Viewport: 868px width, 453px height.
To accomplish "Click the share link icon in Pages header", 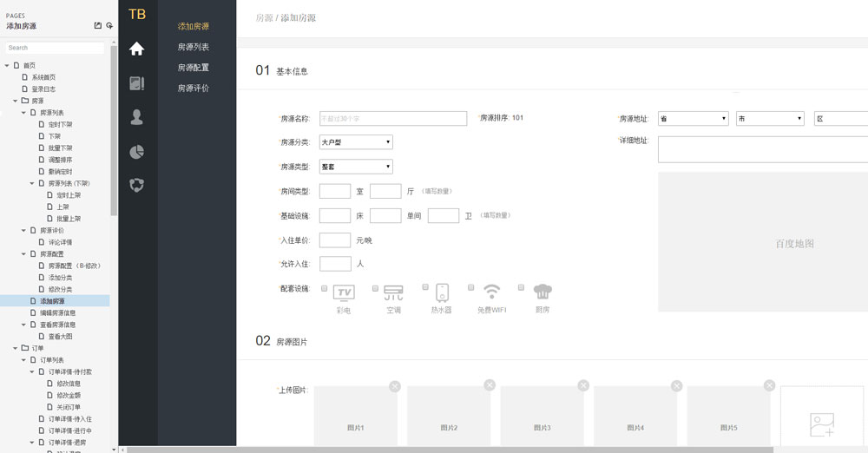I will pyautogui.click(x=109, y=25).
